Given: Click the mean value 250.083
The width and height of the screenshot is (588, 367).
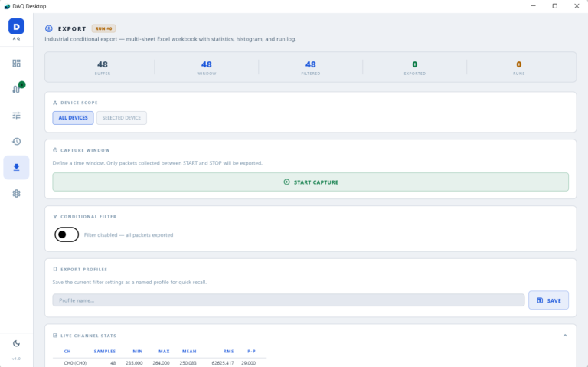Looking at the screenshot, I should click(x=188, y=363).
